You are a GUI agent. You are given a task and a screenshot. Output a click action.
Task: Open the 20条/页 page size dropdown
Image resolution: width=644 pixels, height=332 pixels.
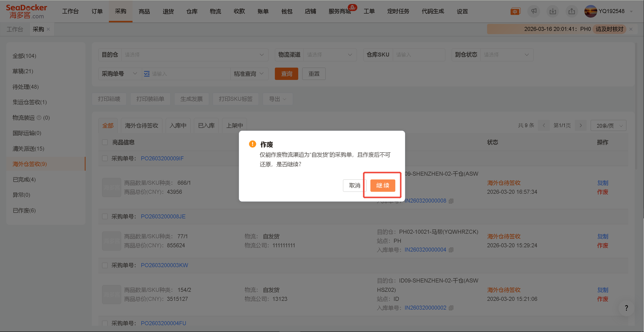[x=608, y=125]
